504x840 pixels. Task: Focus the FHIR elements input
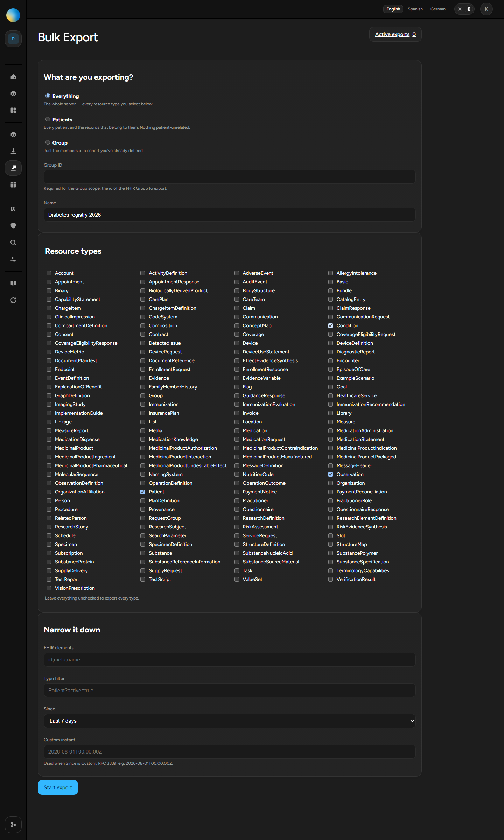[x=230, y=660]
